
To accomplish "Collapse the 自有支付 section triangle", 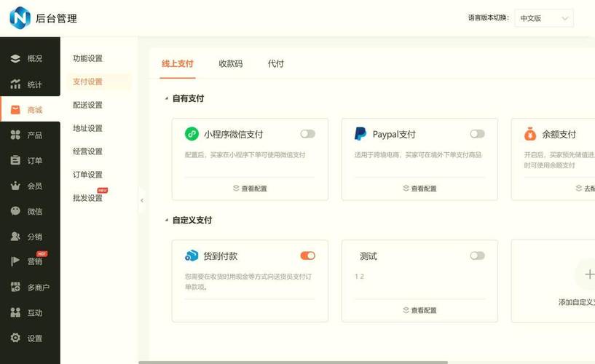I will [x=166, y=98].
